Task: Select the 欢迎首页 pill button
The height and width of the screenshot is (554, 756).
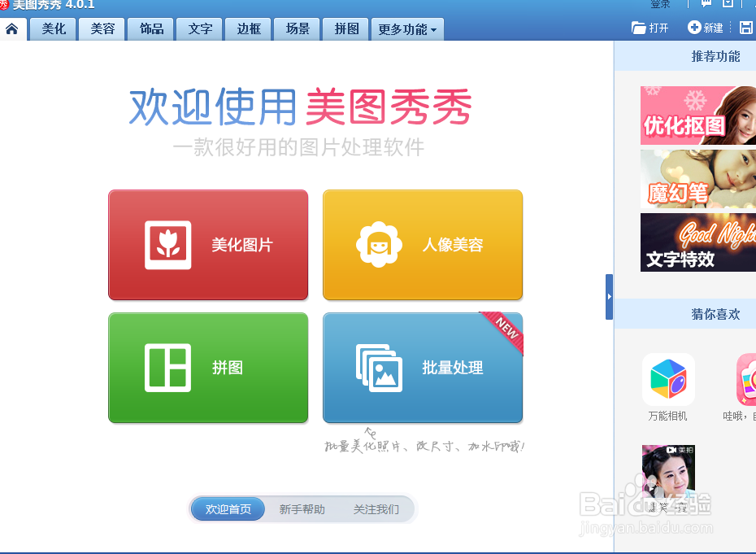Action: coord(228,509)
